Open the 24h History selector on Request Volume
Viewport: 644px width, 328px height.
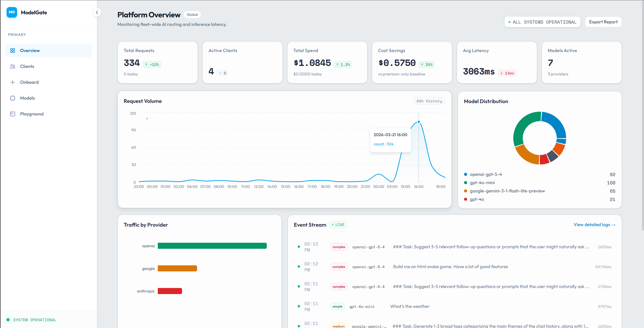point(429,101)
